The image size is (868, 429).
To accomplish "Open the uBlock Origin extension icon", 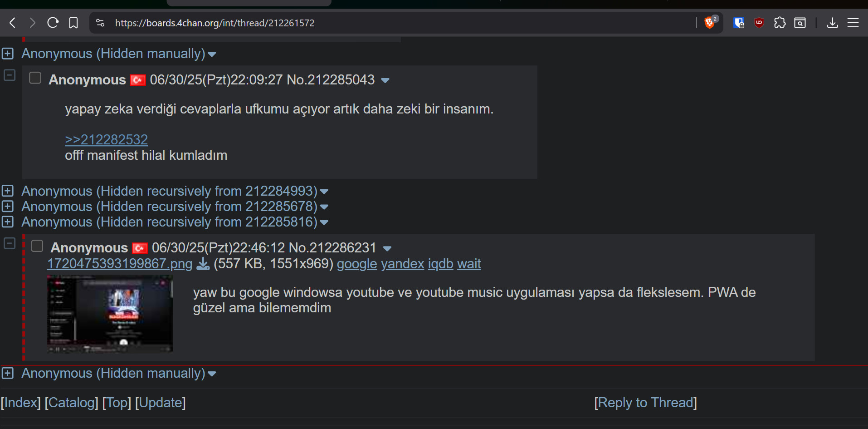I will pos(759,23).
